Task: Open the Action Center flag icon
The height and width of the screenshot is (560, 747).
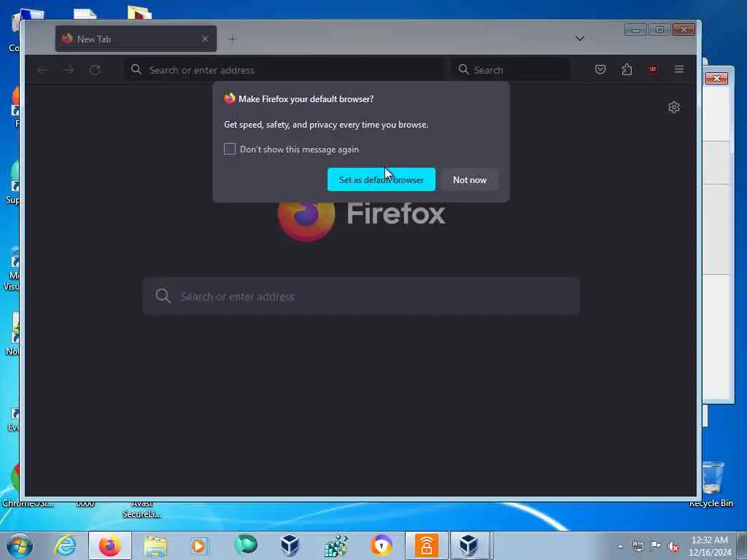Action: [656, 546]
